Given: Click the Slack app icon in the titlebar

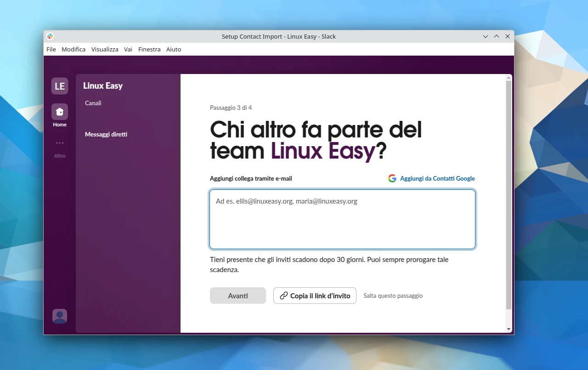Looking at the screenshot, I should (50, 36).
